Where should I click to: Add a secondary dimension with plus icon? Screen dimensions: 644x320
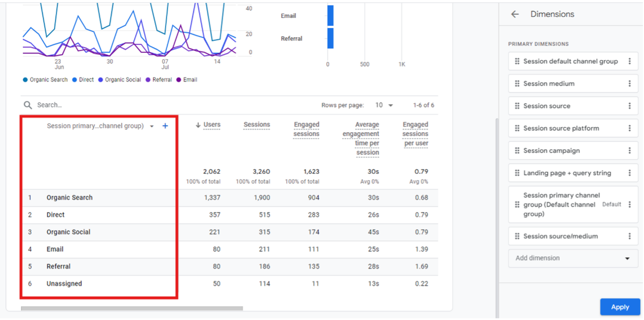click(x=165, y=126)
